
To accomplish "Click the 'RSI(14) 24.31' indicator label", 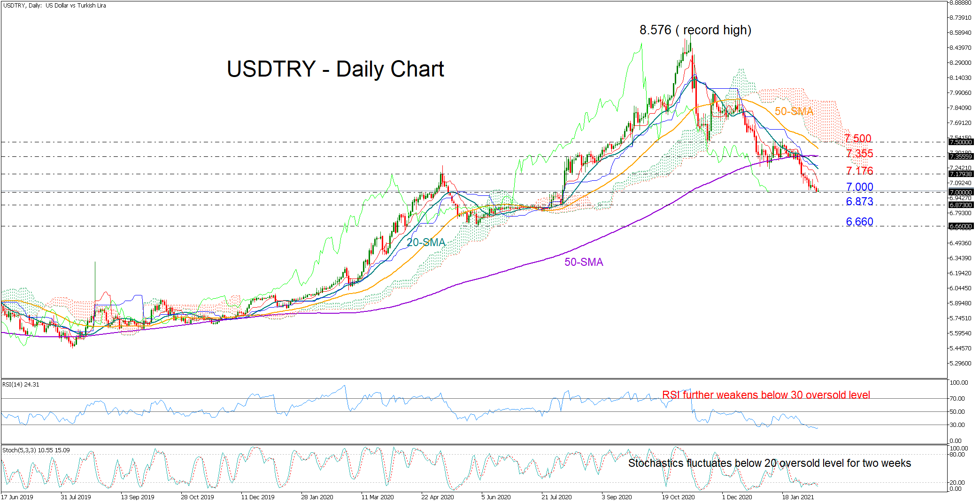I will 21,384.
